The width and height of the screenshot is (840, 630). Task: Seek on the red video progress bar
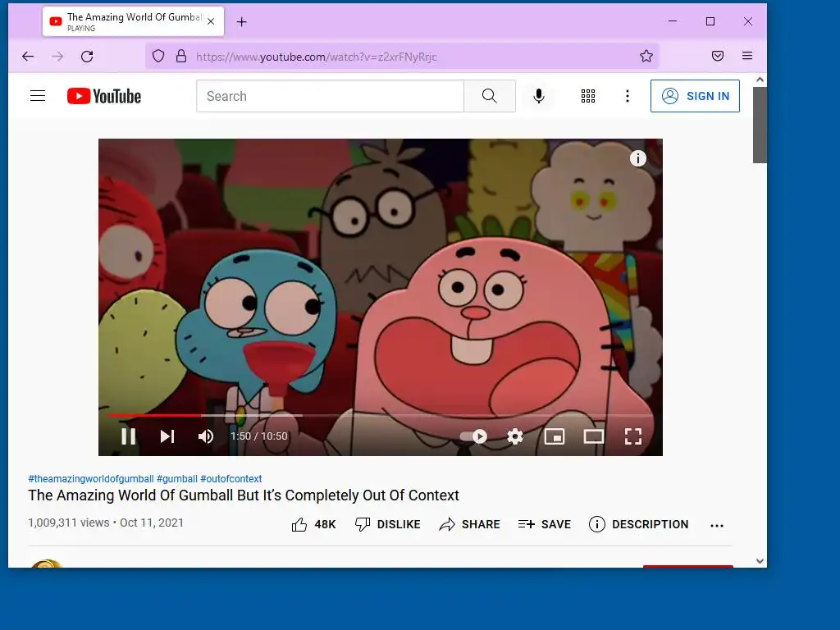click(155, 415)
